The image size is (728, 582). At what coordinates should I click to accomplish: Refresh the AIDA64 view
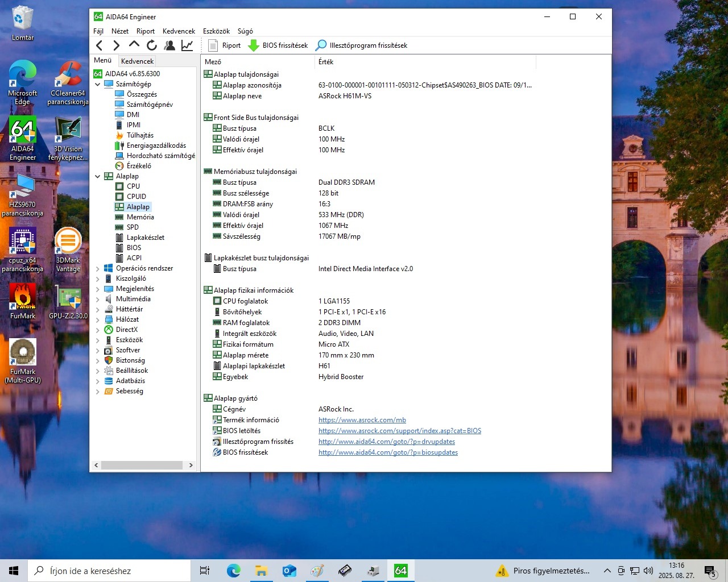[x=151, y=45]
